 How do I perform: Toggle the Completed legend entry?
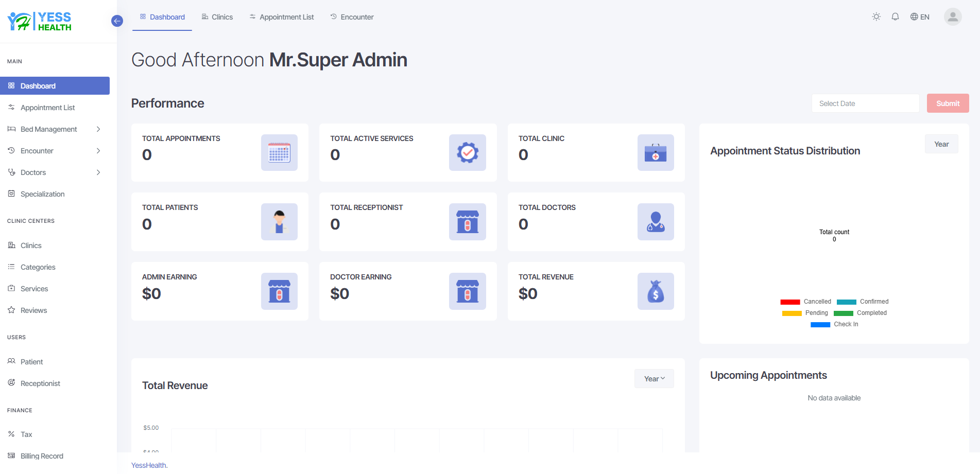(x=860, y=313)
